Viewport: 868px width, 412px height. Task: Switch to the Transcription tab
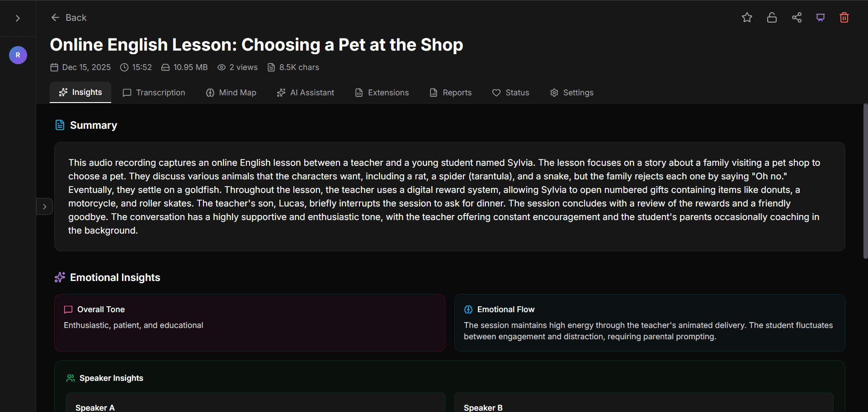click(x=154, y=93)
